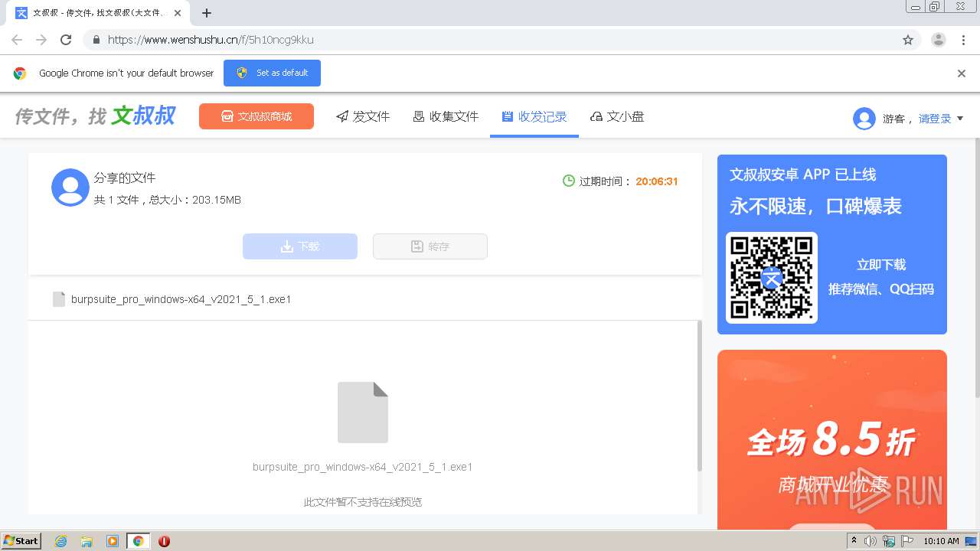Screen dimensions: 980x551
Task: Click the 10:10 AM taskbar clock
Action: (x=941, y=541)
